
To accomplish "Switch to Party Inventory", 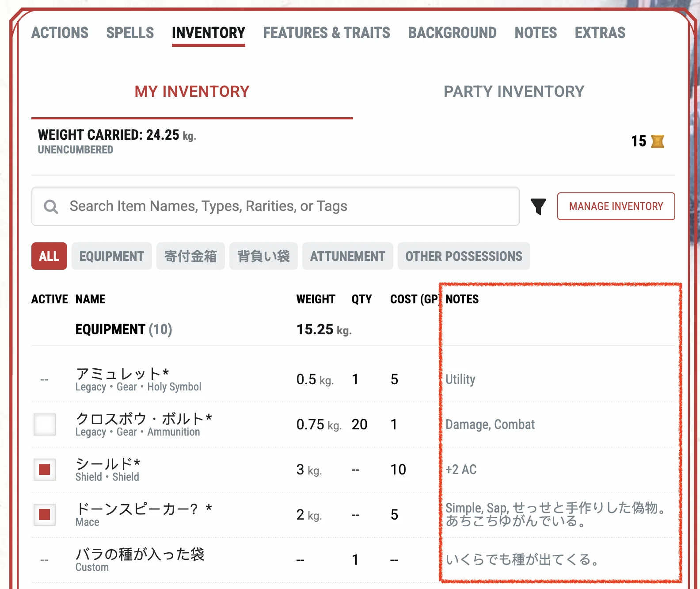I will click(x=514, y=92).
